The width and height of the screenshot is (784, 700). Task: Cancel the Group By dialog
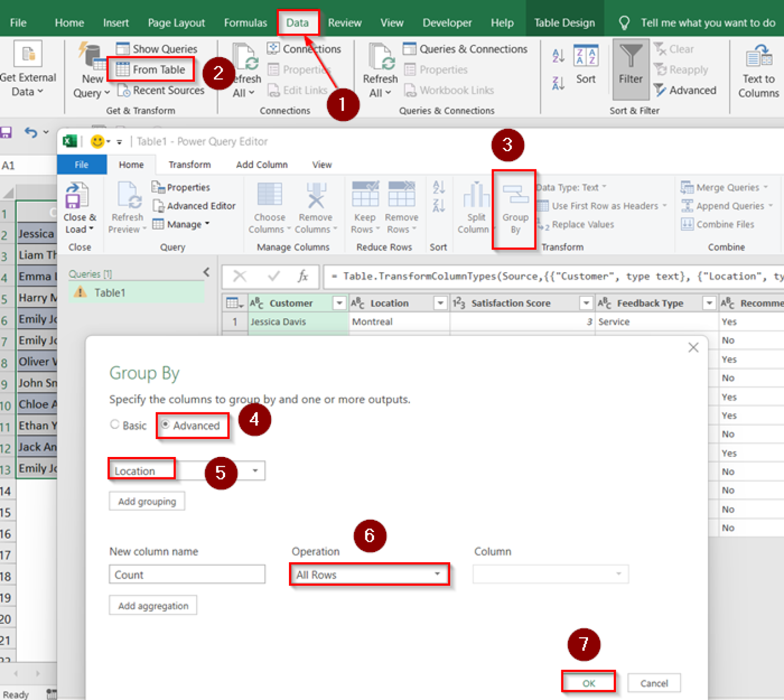click(x=654, y=683)
